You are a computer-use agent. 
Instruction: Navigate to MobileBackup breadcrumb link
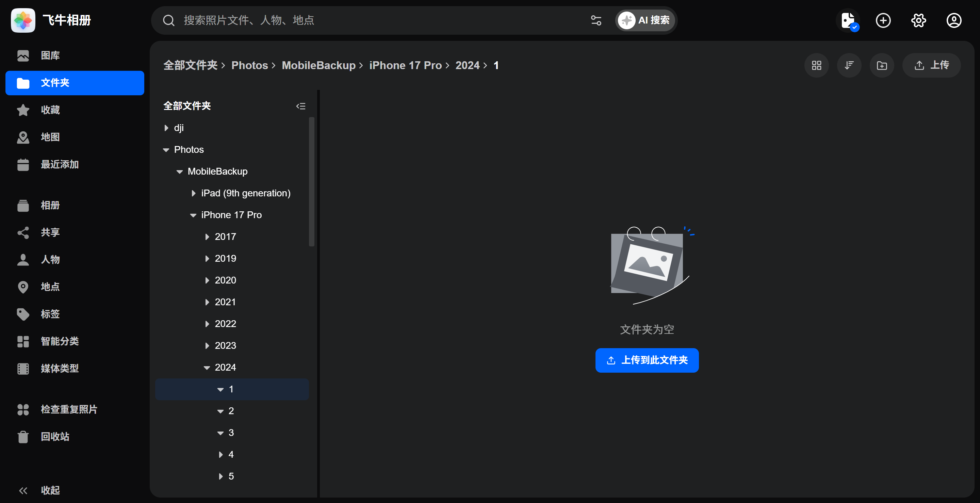pyautogui.click(x=319, y=65)
